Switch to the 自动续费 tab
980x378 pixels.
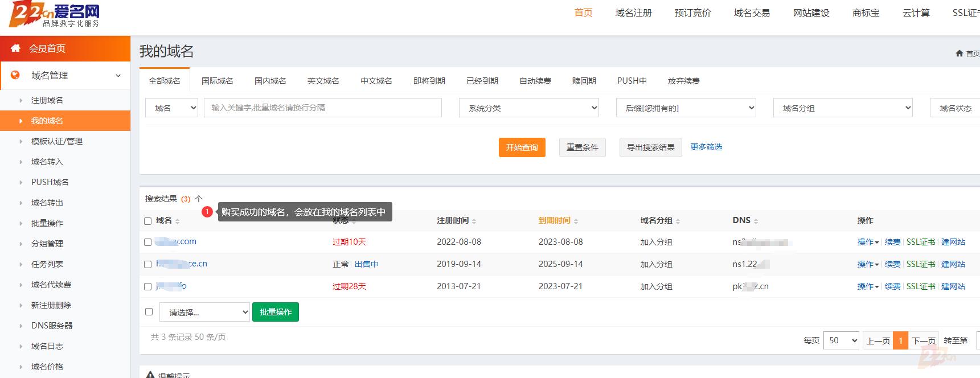[535, 81]
